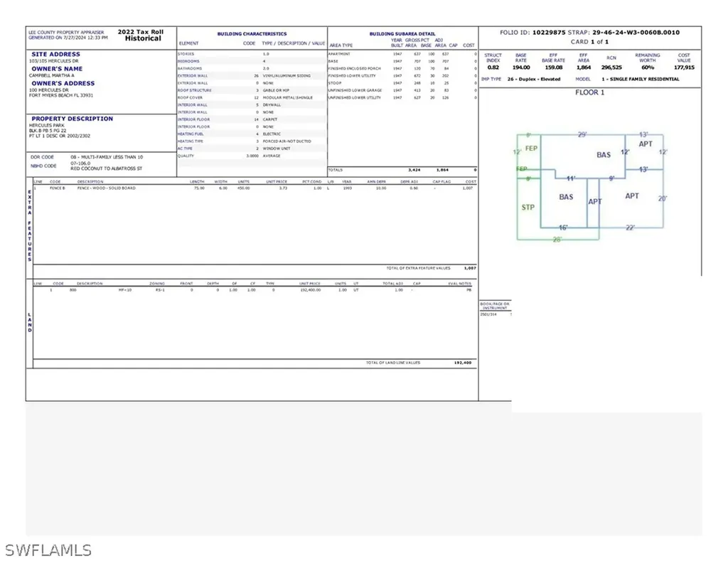Click the remaining worth 60% value
Viewport: 728px width, 561px height.
click(x=647, y=68)
